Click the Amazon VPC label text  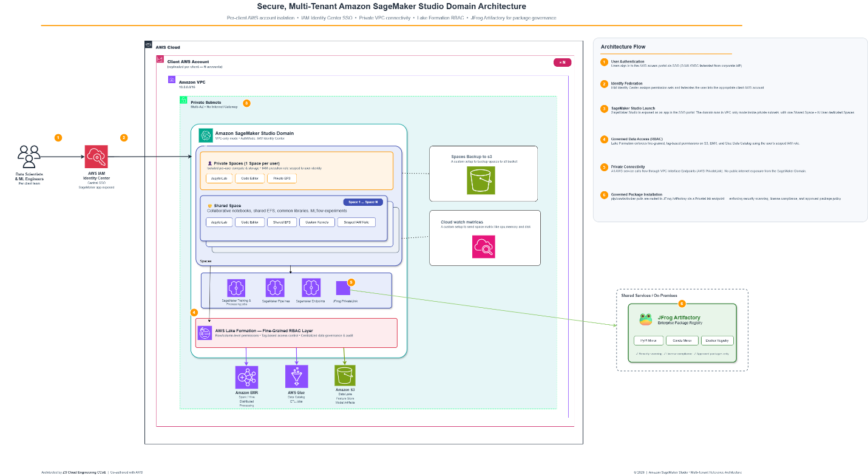pyautogui.click(x=192, y=82)
